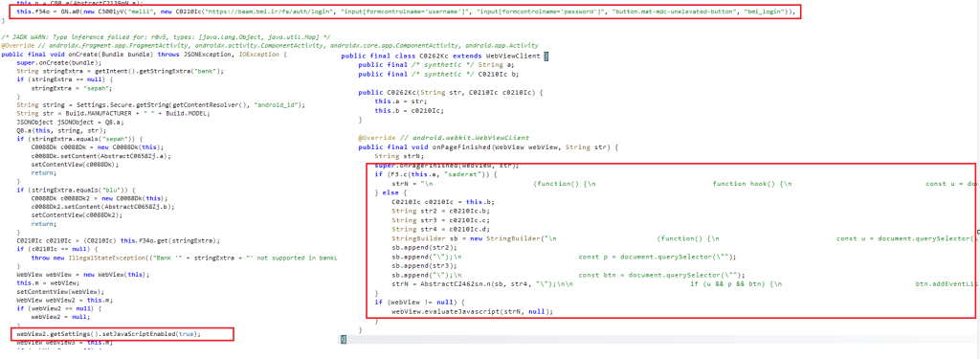Click the JADX WARN type inference comment
Viewport: 980px width, 359px height.
[x=167, y=38]
